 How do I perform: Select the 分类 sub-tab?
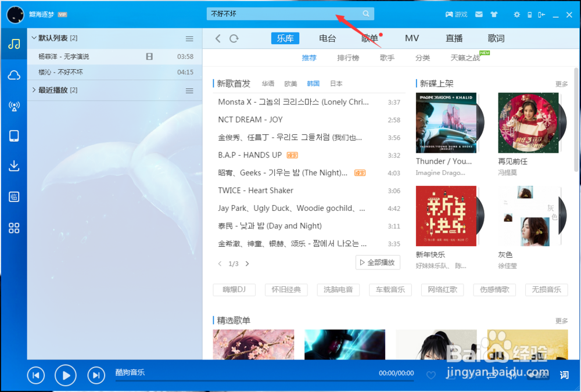coord(423,58)
